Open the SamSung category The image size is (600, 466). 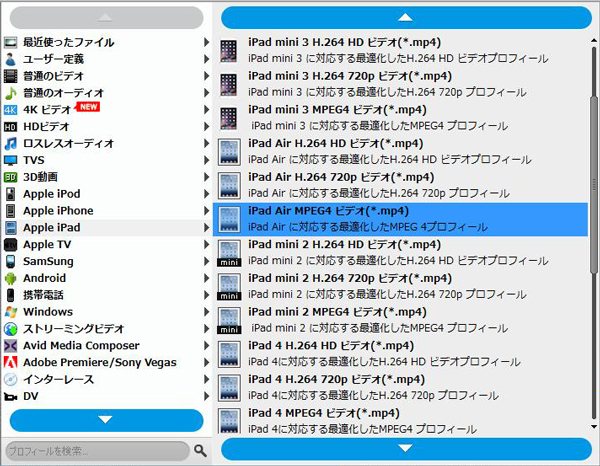[106, 261]
